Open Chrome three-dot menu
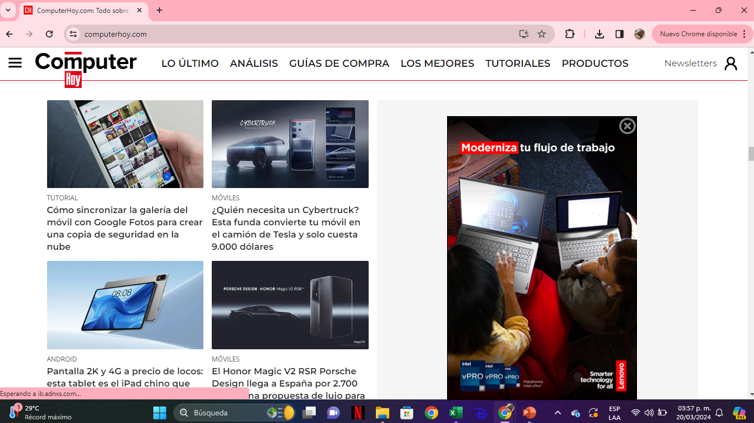754x423 pixels. (744, 34)
